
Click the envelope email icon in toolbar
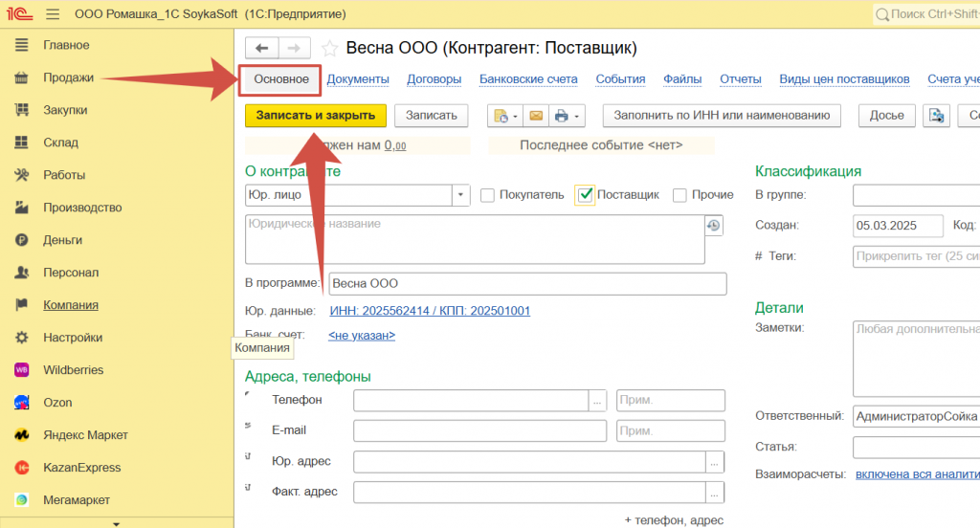536,116
